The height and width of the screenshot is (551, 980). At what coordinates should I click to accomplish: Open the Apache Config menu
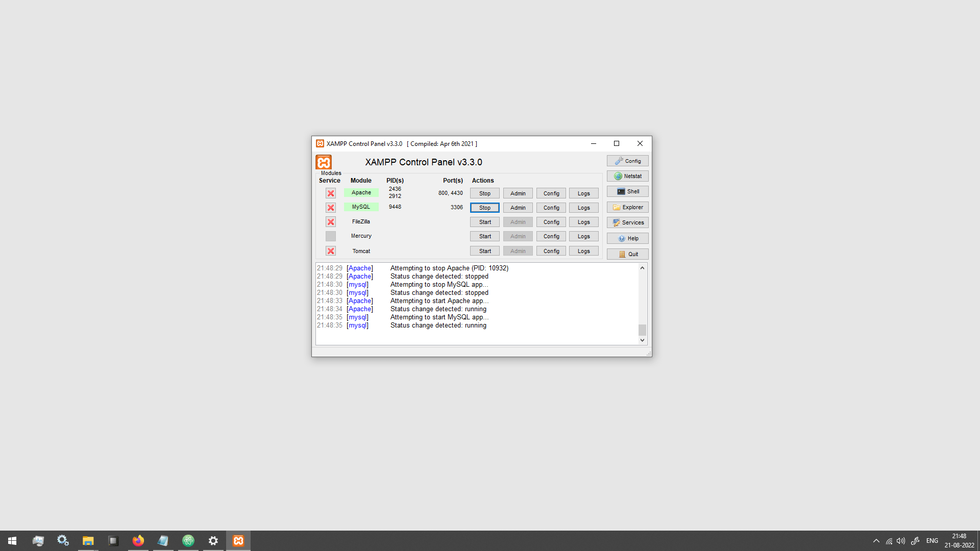[551, 193]
